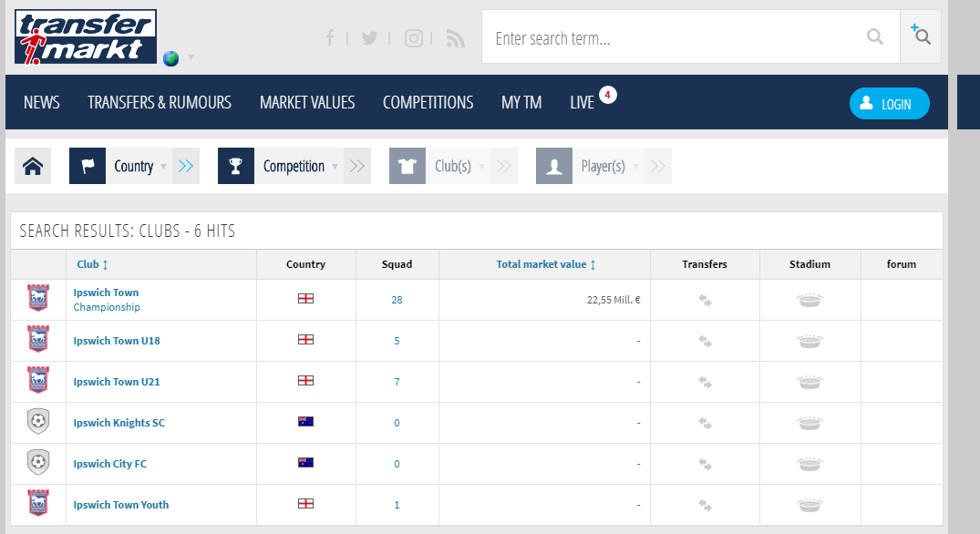The width and height of the screenshot is (980, 534).
Task: Open the RSS feed icon
Action: pos(456,38)
